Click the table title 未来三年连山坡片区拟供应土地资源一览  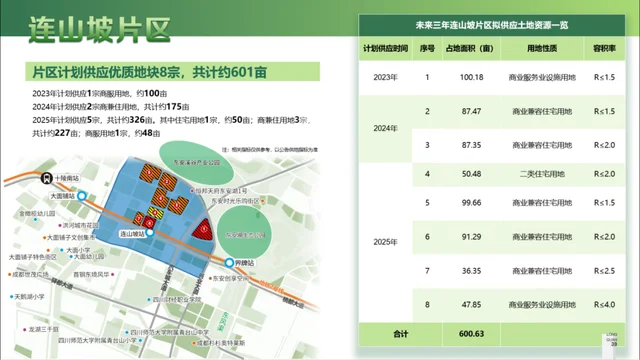point(492,25)
